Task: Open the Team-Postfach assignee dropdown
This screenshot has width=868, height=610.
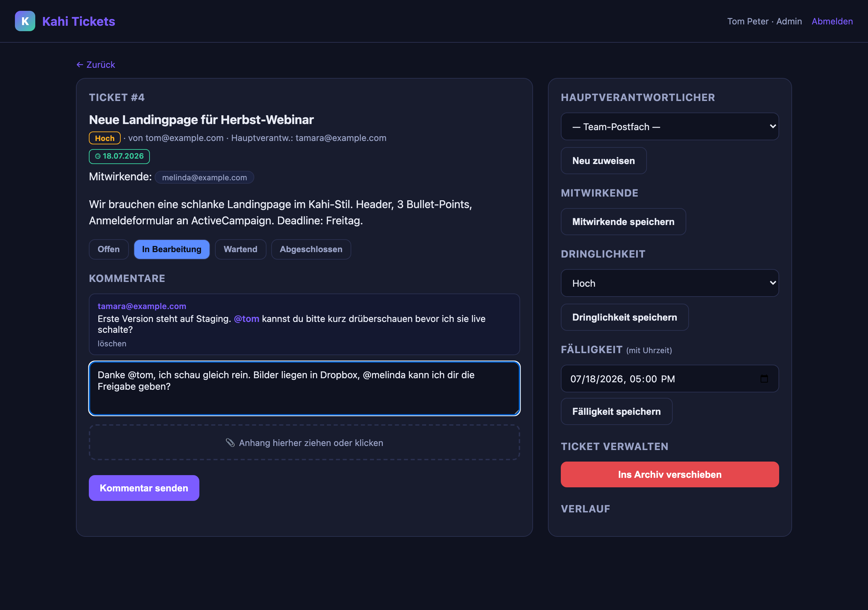Action: 670,127
